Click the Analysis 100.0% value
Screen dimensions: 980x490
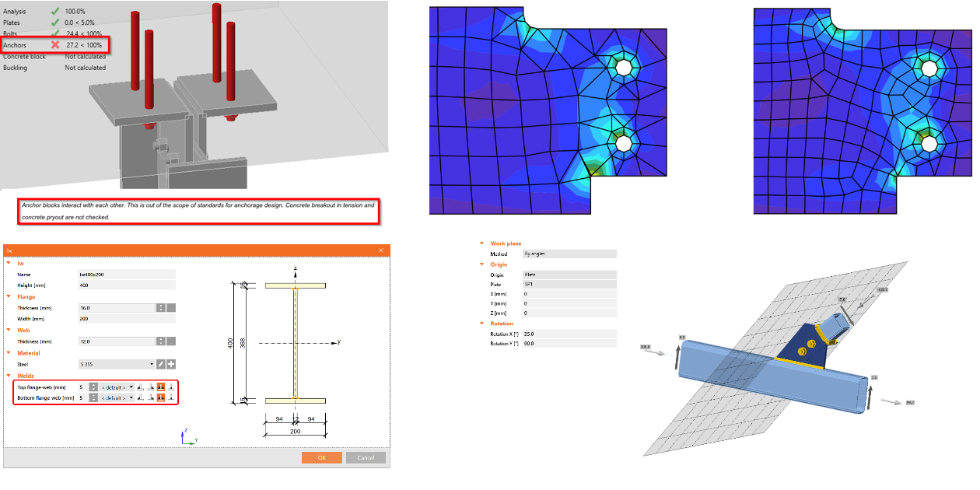click(x=75, y=12)
